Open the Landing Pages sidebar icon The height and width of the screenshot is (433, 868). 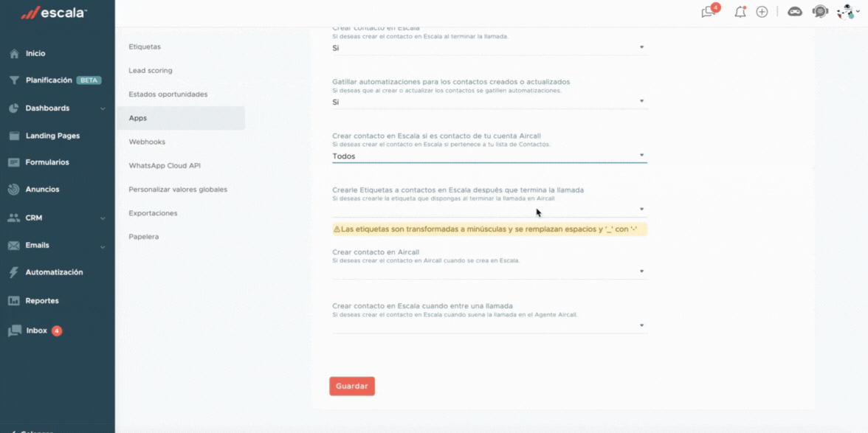(15, 136)
